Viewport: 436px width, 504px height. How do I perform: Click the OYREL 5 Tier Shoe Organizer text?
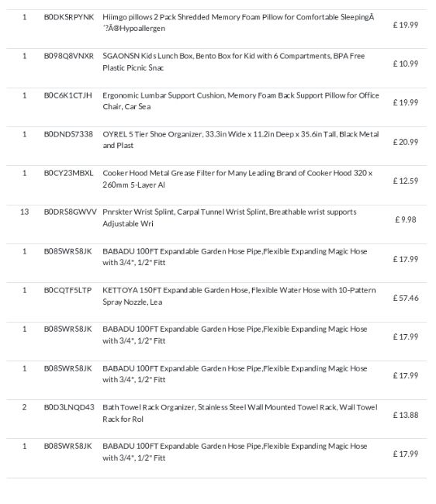click(240, 140)
